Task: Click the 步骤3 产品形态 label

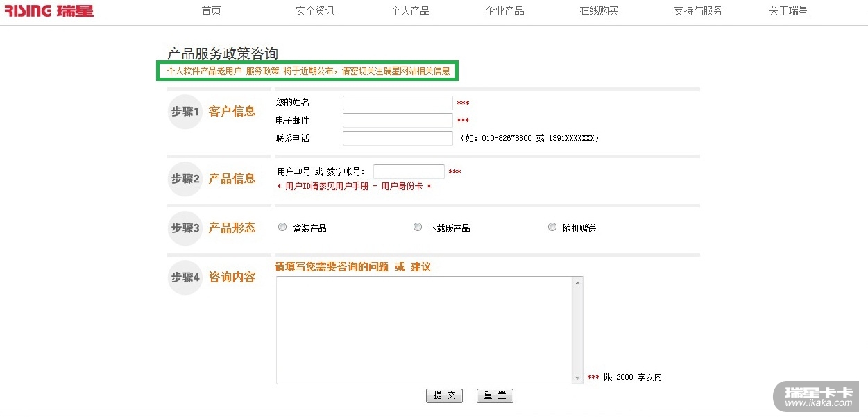Action: tap(212, 228)
